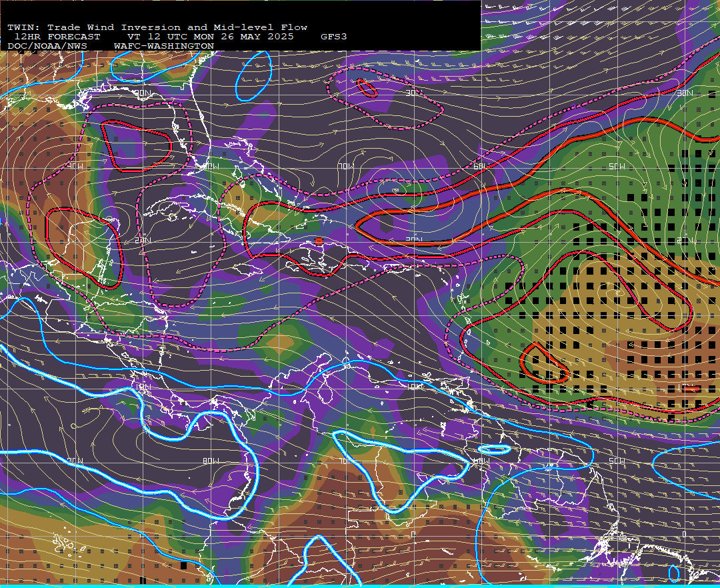Select the '90W' label over the Pacific Ocean
This screenshot has height=588, width=720.
(75, 461)
